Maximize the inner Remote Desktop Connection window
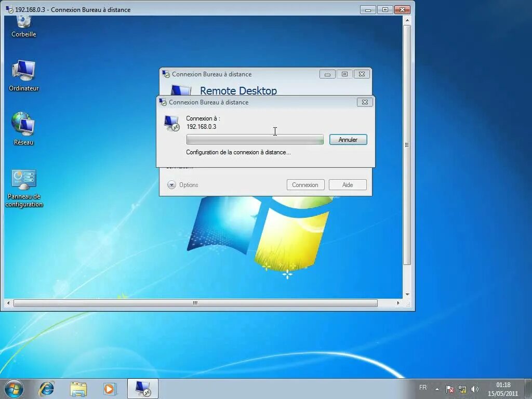This screenshot has height=399, width=532. (x=344, y=74)
